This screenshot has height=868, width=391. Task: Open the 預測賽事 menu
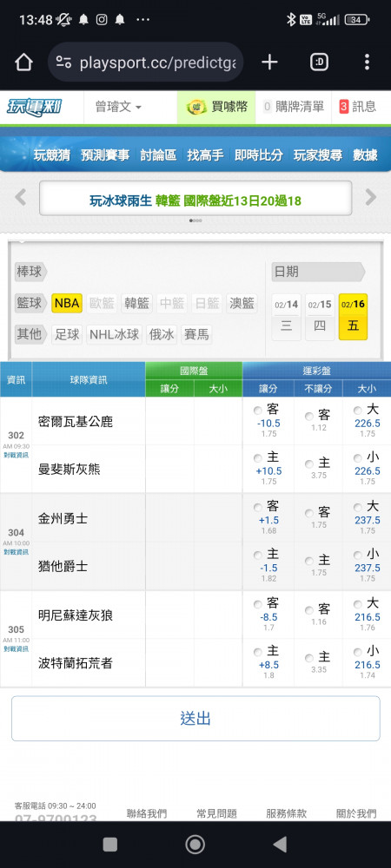[105, 155]
